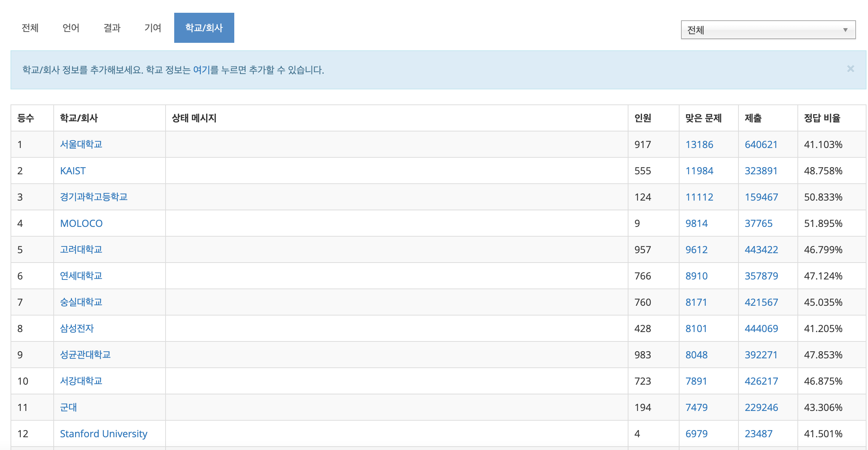Close the blue info alert banner

[x=850, y=69]
